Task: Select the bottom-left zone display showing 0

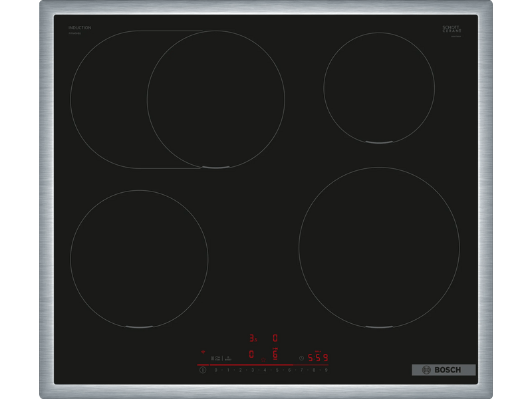Action: 251,354
